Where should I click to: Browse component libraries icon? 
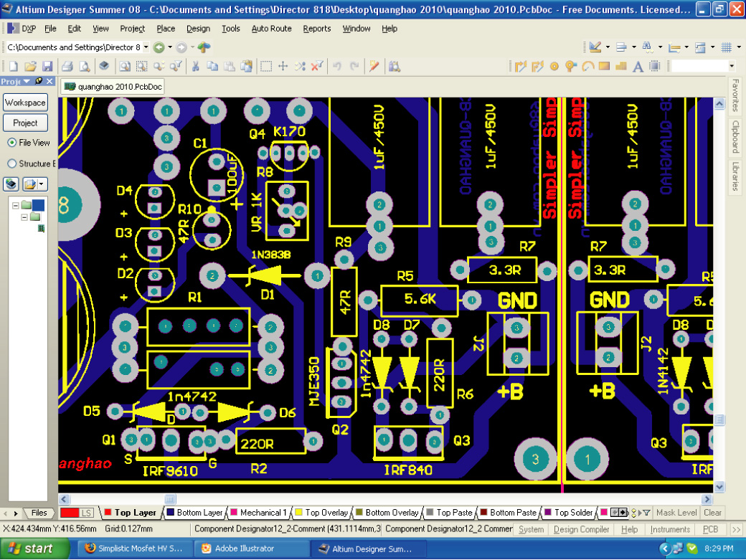[394, 67]
